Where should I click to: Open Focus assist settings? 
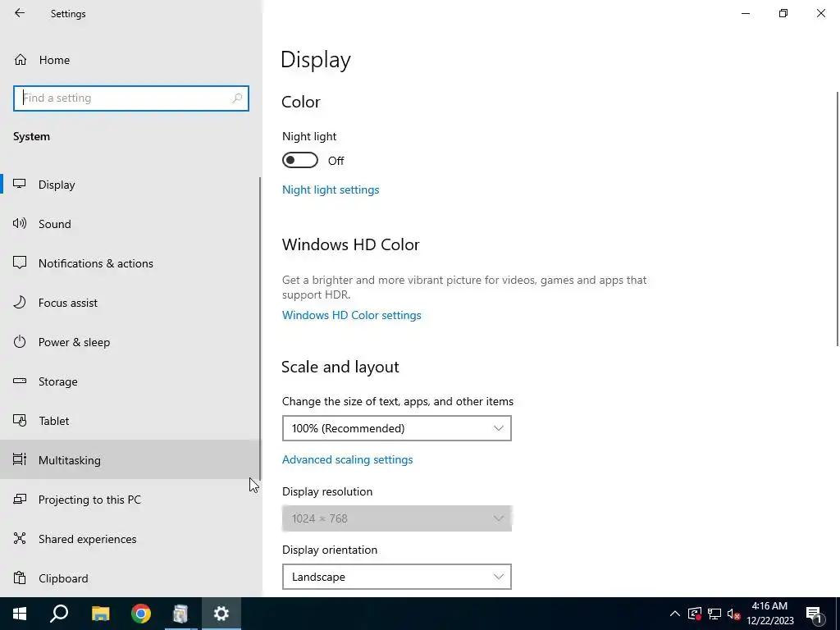pos(130,303)
